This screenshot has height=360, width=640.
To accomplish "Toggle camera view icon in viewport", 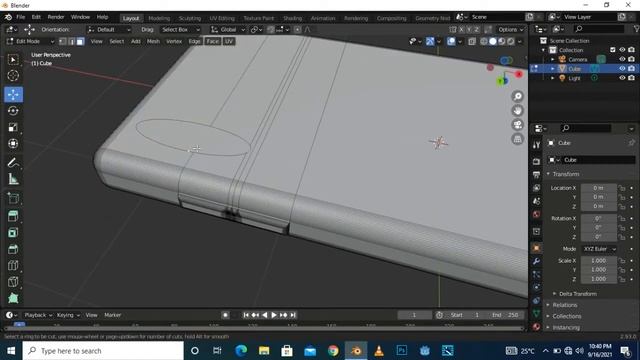I will (518, 125).
